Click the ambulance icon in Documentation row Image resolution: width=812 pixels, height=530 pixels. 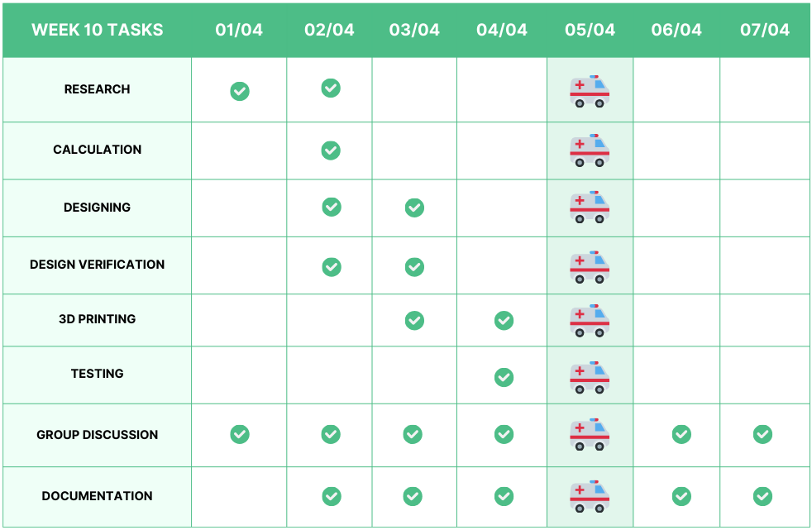click(590, 496)
